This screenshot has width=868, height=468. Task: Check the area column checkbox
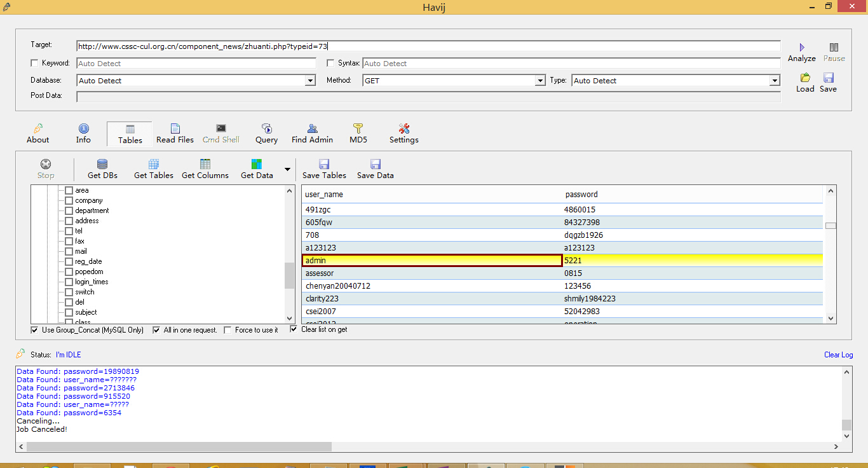pyautogui.click(x=69, y=190)
